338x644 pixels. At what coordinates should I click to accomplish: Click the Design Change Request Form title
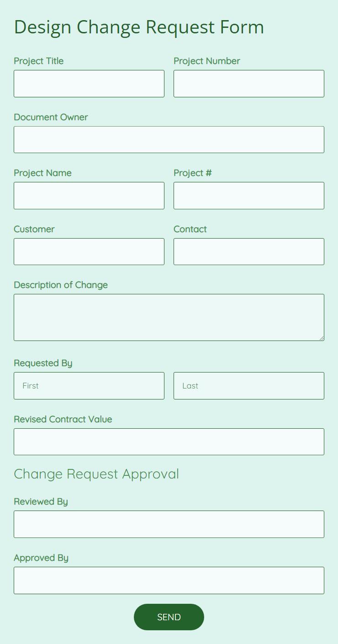[x=139, y=27]
